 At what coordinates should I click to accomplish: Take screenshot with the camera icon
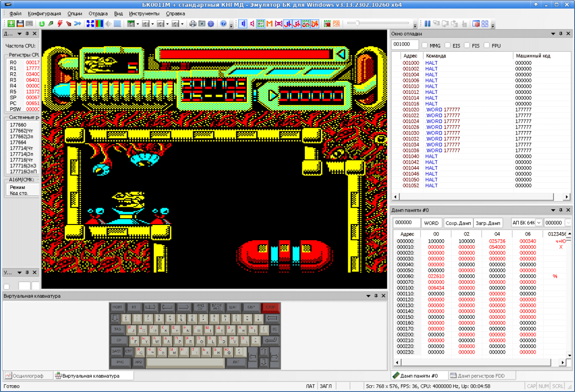coord(202,23)
